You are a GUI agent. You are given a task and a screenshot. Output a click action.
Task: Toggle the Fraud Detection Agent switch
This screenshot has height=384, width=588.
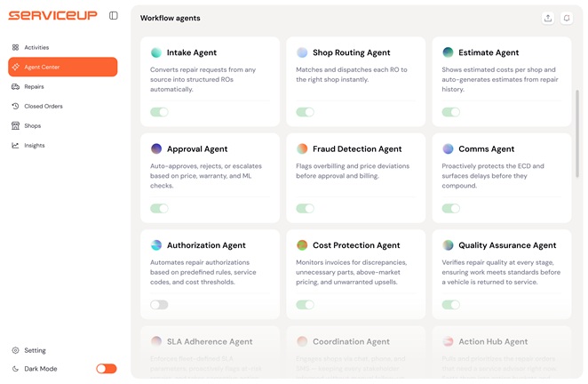tap(305, 208)
